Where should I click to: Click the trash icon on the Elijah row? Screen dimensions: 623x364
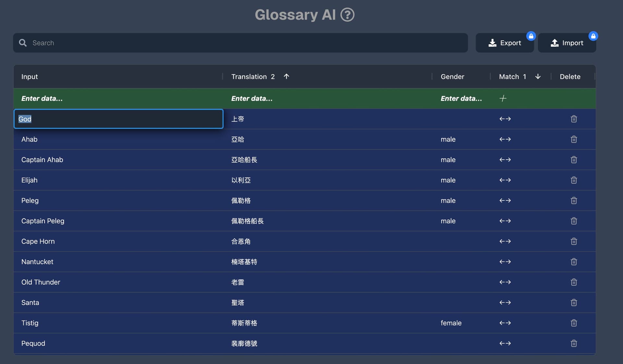coord(574,180)
